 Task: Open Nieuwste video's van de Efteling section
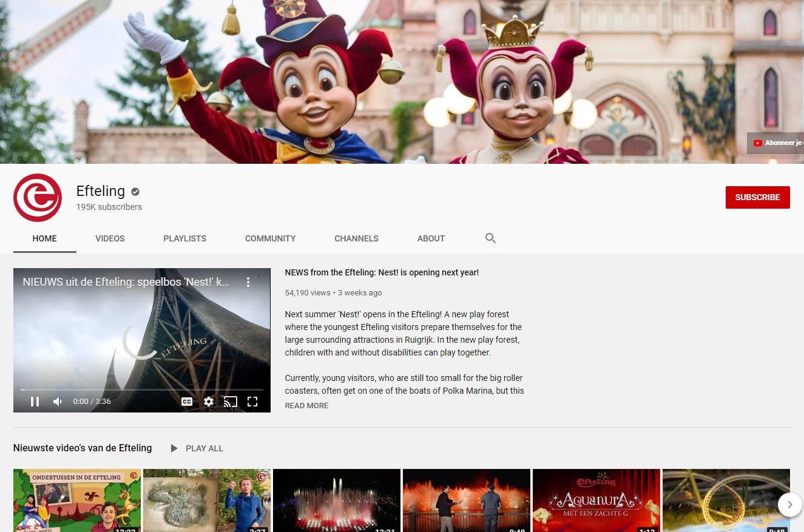(83, 448)
